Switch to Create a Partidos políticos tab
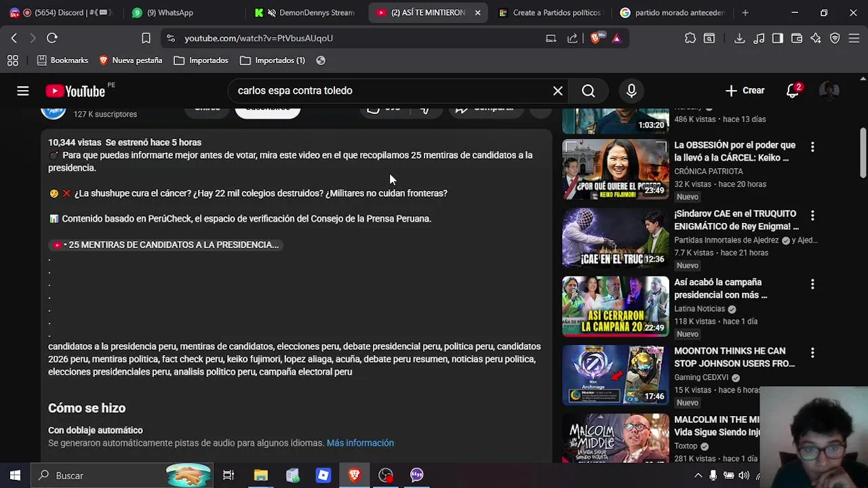The height and width of the screenshot is (488, 868). [x=550, y=12]
